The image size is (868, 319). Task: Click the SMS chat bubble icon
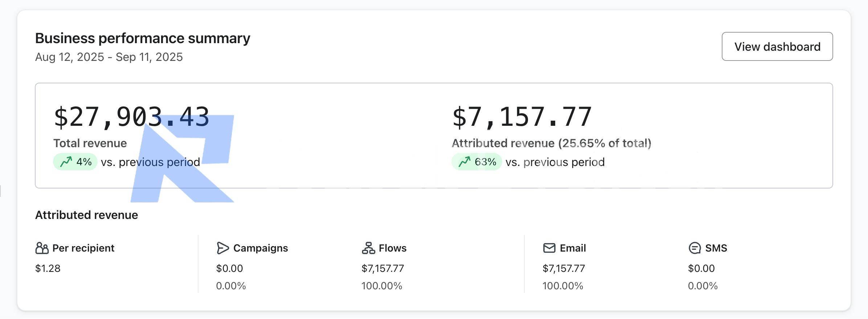click(x=695, y=248)
